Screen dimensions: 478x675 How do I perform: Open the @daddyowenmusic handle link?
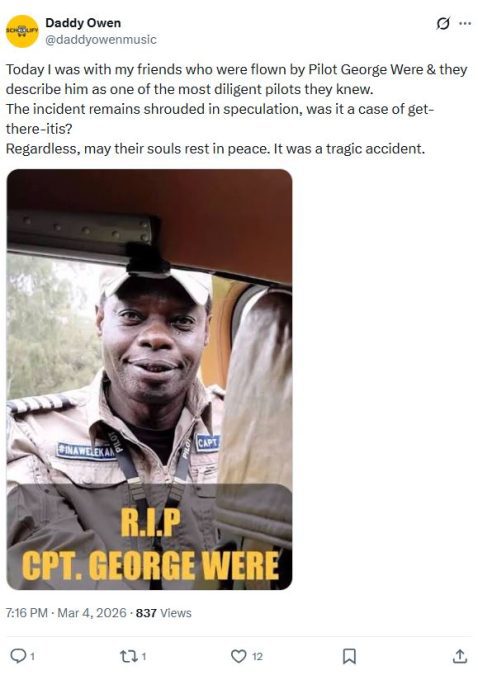point(101,40)
